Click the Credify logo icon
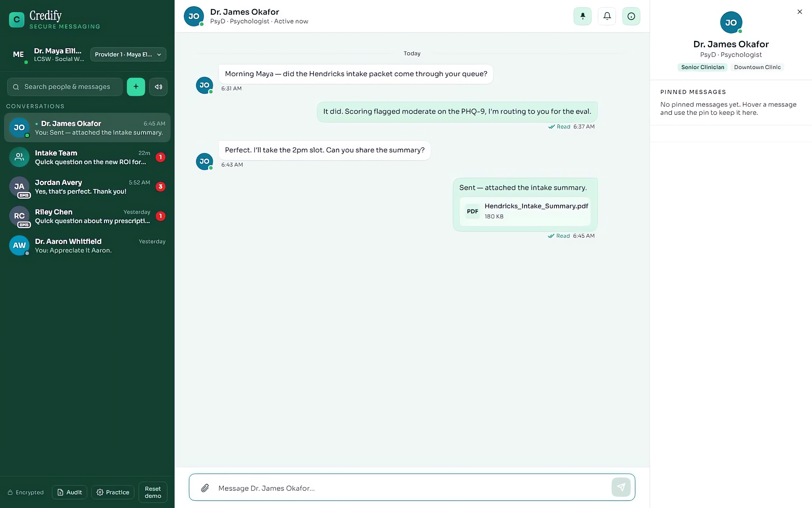The width and height of the screenshot is (812, 508). click(x=16, y=20)
